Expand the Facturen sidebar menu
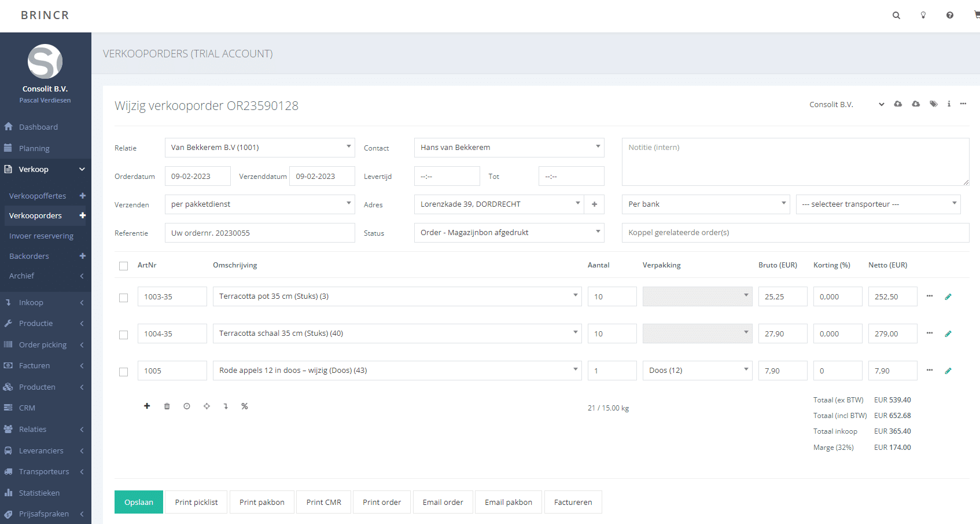 34,366
